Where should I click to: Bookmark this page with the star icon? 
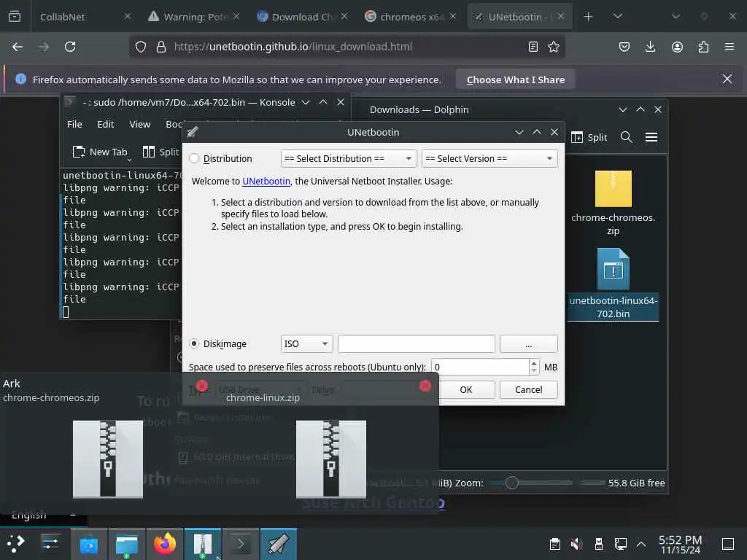(554, 47)
